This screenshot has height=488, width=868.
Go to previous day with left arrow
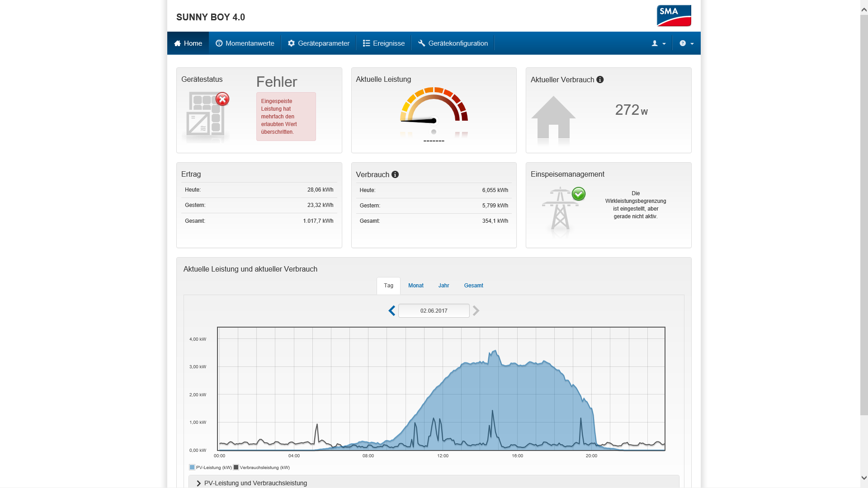point(392,311)
